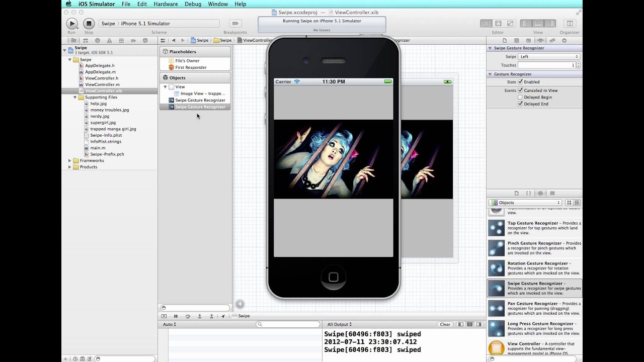The height and width of the screenshot is (362, 644).
Task: Open the Debug menu
Action: point(193,4)
